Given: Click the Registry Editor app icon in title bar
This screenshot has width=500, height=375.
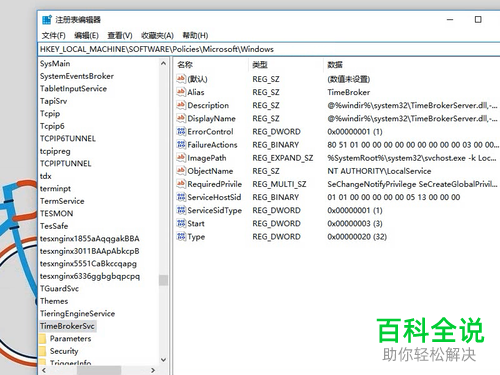Looking at the screenshot, I should (x=47, y=20).
